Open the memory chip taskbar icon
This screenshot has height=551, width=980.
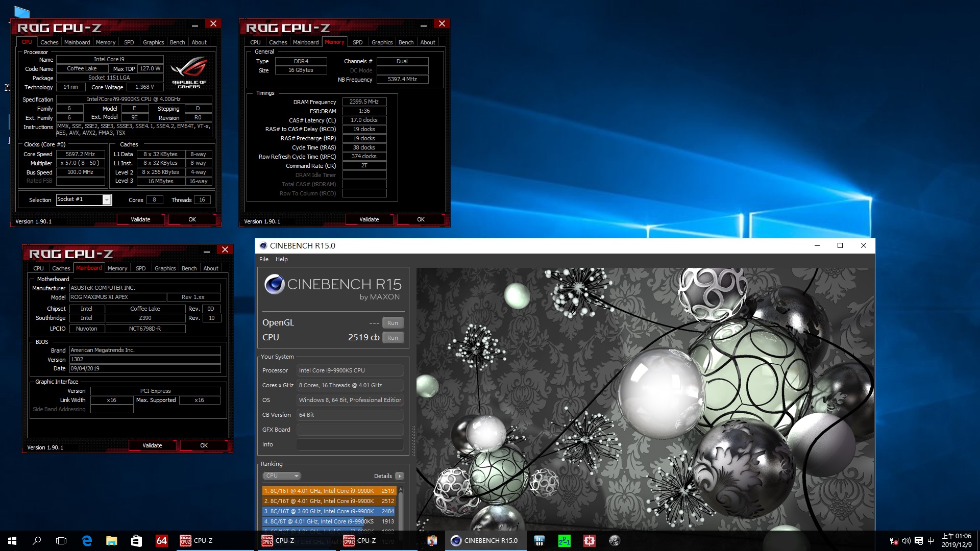(x=539, y=541)
